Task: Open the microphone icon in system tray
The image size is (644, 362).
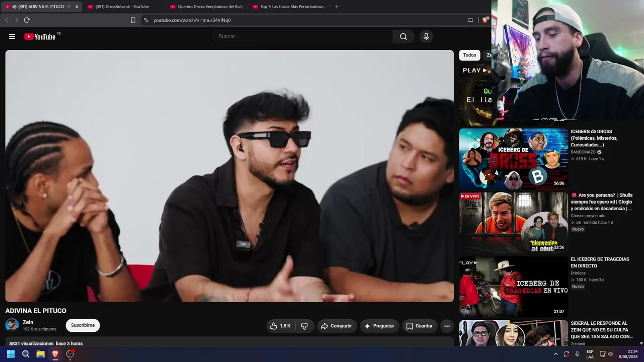Action: coord(577,354)
